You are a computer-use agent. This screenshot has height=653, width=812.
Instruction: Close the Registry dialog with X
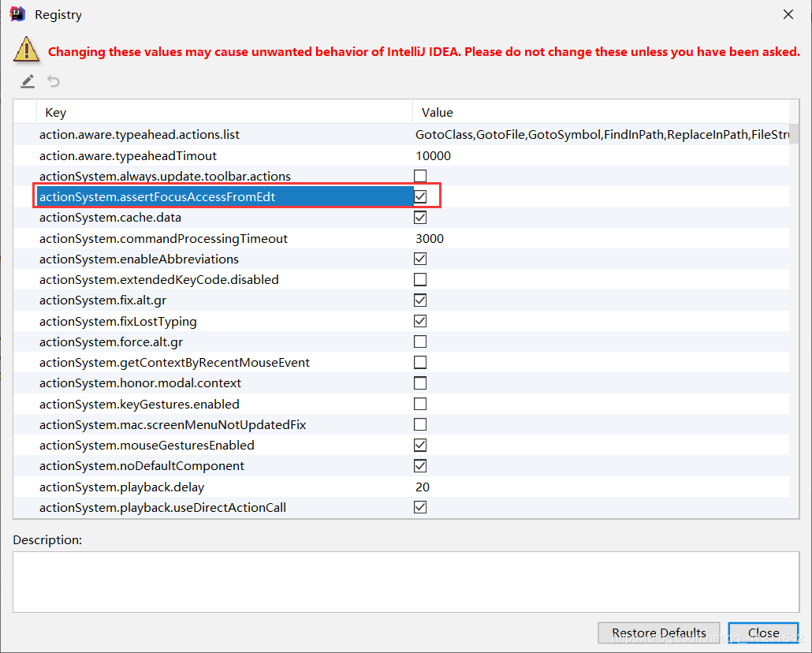pos(788,14)
